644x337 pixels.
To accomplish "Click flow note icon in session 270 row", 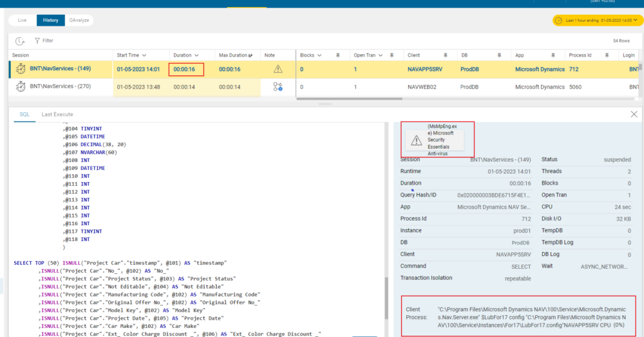I will [278, 87].
